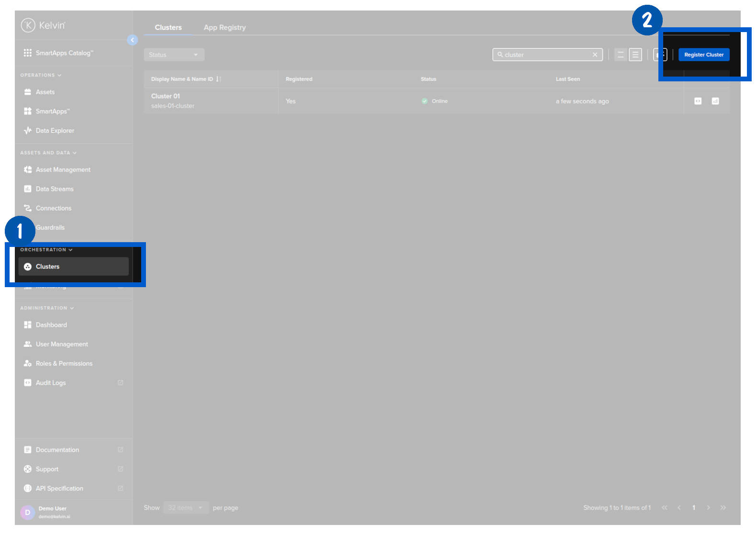Open the items per page dropdown
The width and height of the screenshot is (756, 536).
coord(186,508)
